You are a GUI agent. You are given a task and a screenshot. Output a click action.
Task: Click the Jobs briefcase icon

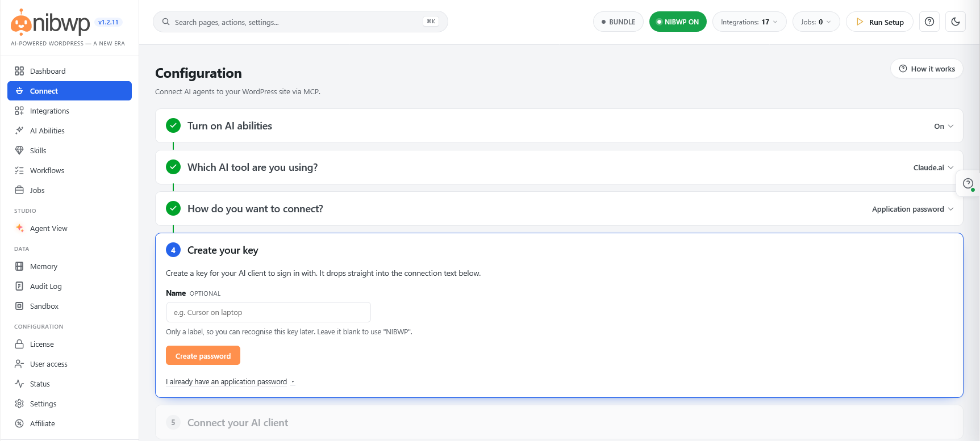coord(19,190)
